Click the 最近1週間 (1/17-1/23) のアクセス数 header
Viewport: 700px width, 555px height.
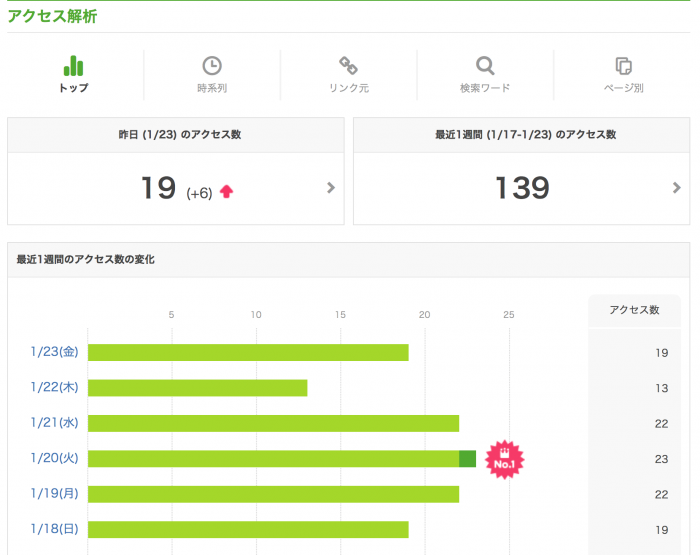525,134
